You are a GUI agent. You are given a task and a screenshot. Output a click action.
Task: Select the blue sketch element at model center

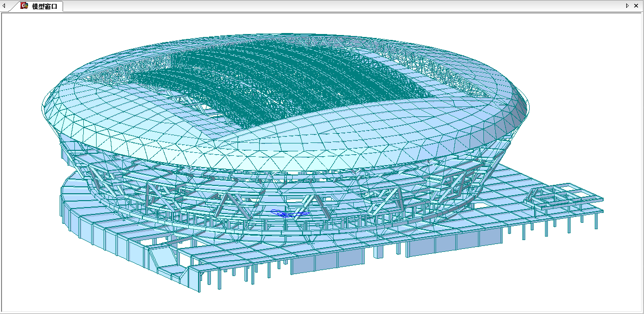(288, 214)
